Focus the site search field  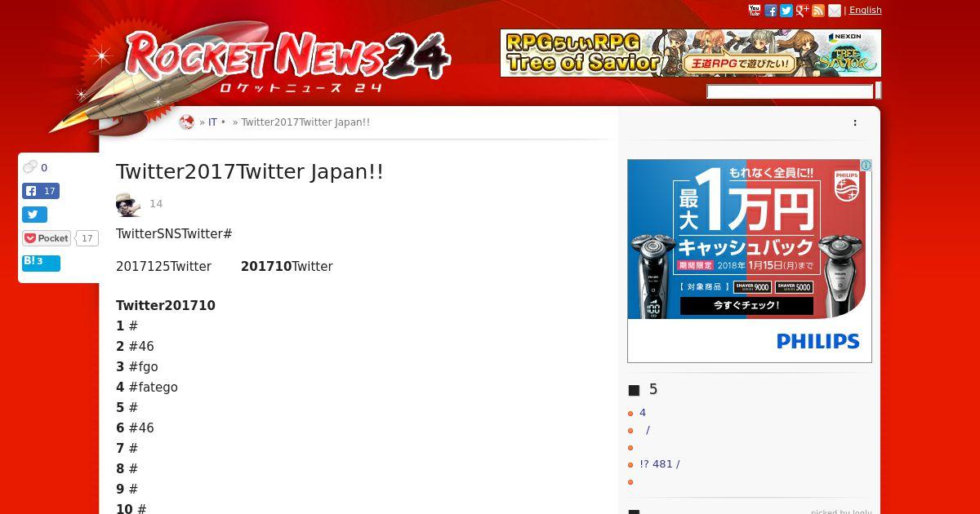pyautogui.click(x=790, y=91)
